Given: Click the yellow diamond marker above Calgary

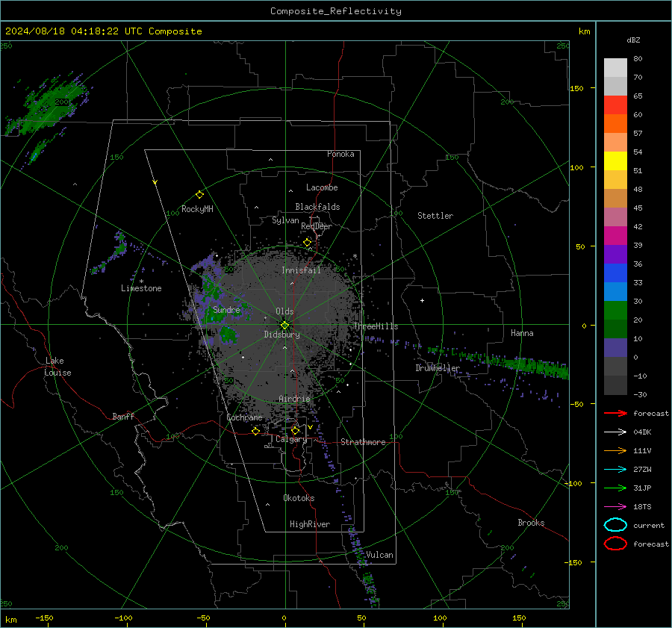Looking at the screenshot, I should [295, 430].
